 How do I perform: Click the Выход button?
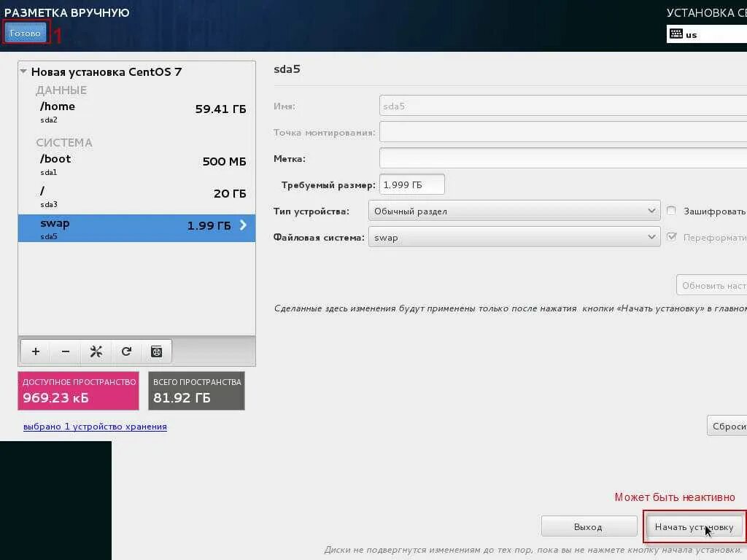[589, 526]
